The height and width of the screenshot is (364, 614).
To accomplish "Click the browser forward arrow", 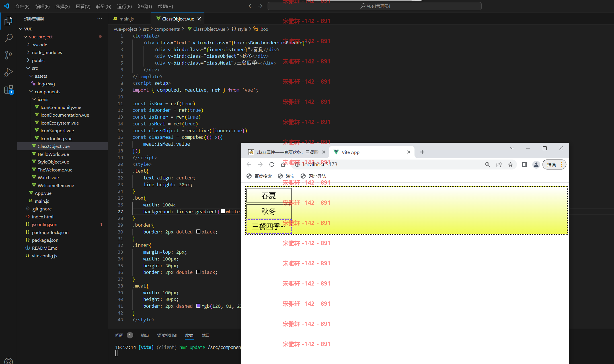I will [260, 164].
